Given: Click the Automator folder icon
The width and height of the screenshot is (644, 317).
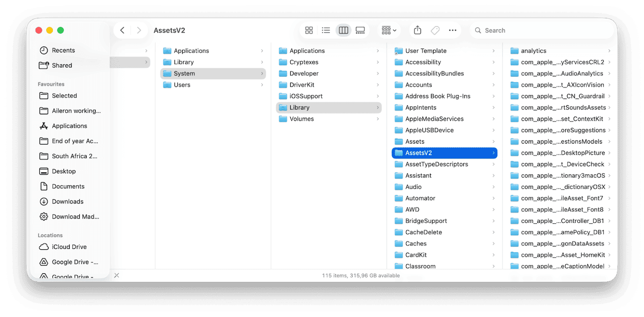Looking at the screenshot, I should (x=398, y=198).
